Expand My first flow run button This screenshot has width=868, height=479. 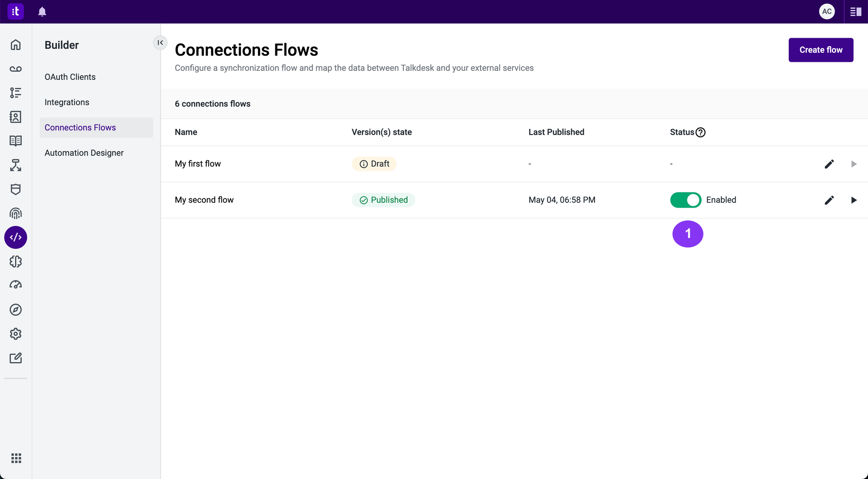point(854,164)
